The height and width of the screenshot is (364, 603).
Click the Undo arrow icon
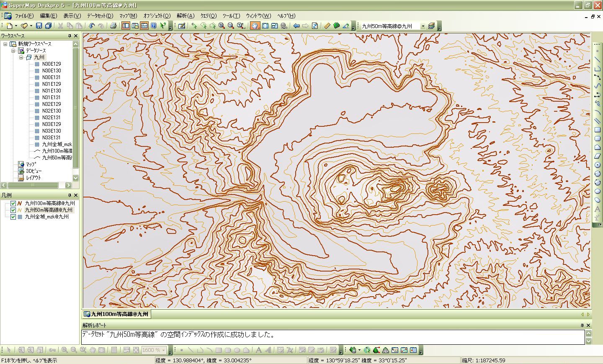tap(92, 26)
